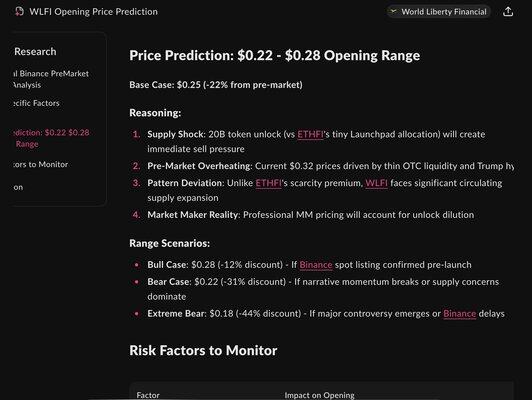Screen dimensions: 532x400
Task: Click the chat logo icon beside the title
Action: tap(19, 12)
